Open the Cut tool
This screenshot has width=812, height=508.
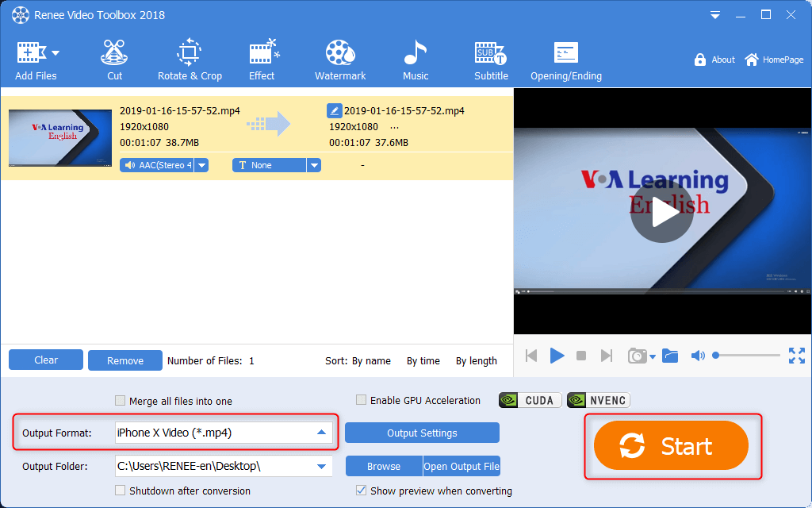(115, 60)
